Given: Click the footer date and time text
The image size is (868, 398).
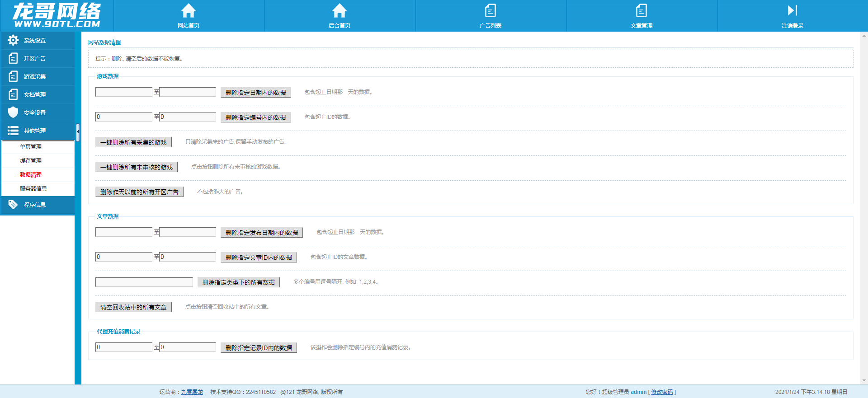Looking at the screenshot, I should (811, 392).
